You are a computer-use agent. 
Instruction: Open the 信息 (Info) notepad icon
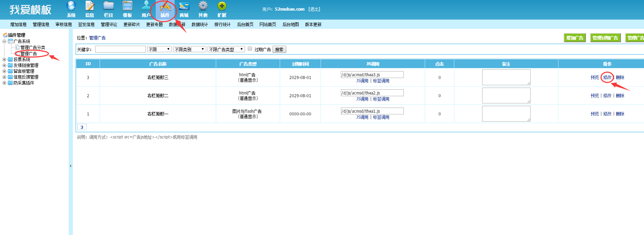(x=90, y=6)
